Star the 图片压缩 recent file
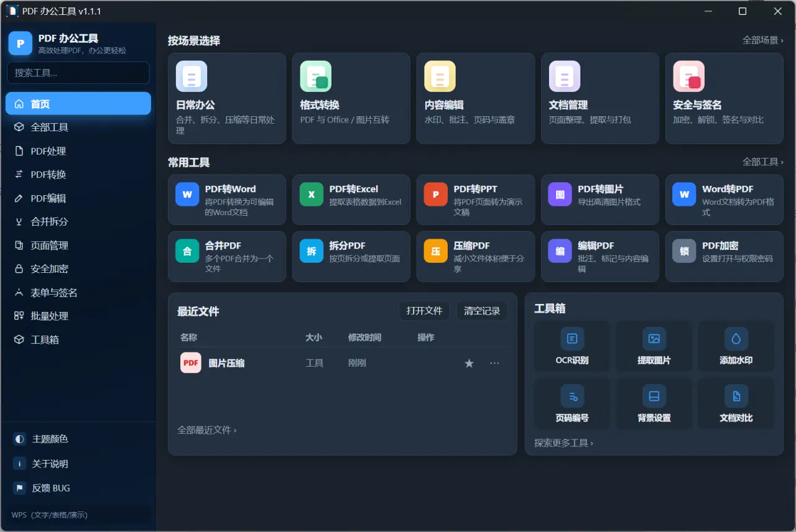This screenshot has height=532, width=796. pos(470,363)
